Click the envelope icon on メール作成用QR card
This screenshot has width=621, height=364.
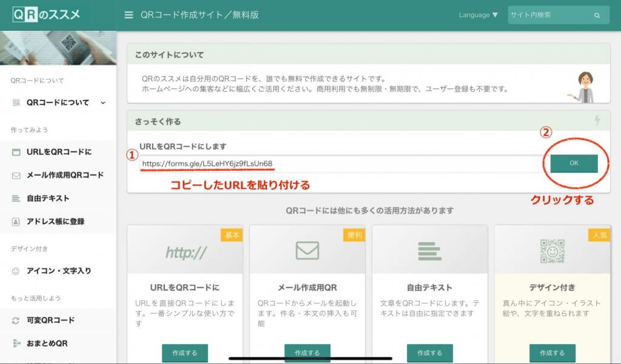point(307,250)
